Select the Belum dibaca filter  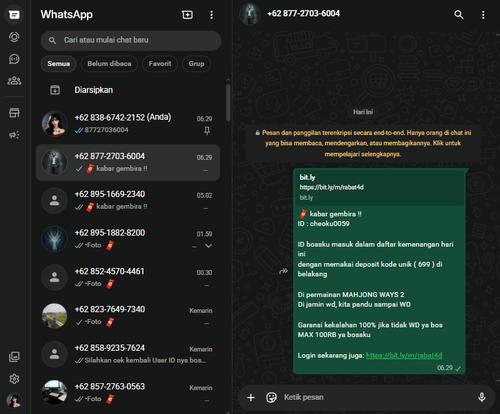(x=109, y=64)
